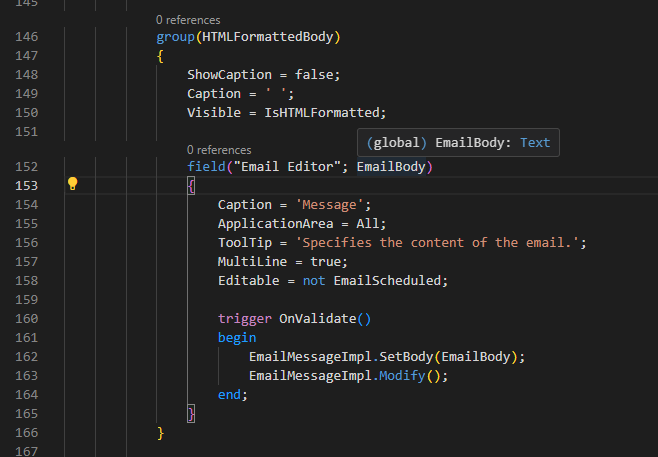Click the 'field' keyword on line 152

click(x=206, y=167)
